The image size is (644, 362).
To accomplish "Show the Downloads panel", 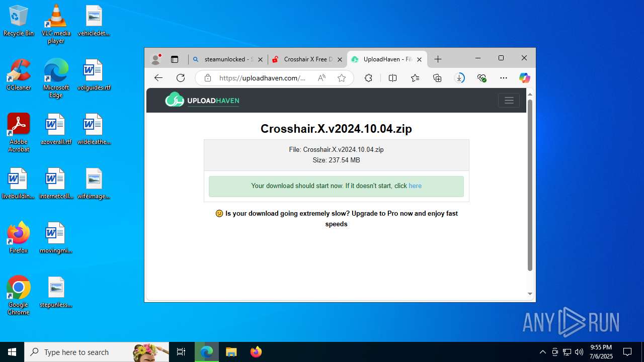I will pos(459,78).
